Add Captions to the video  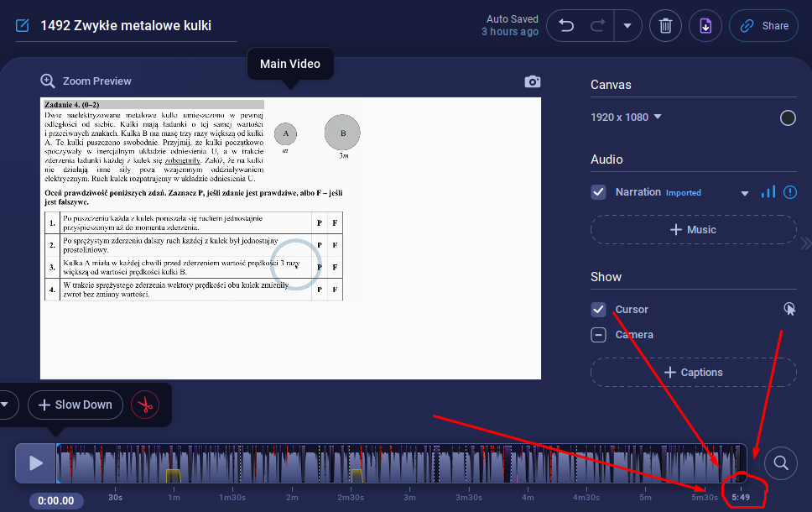tap(693, 373)
